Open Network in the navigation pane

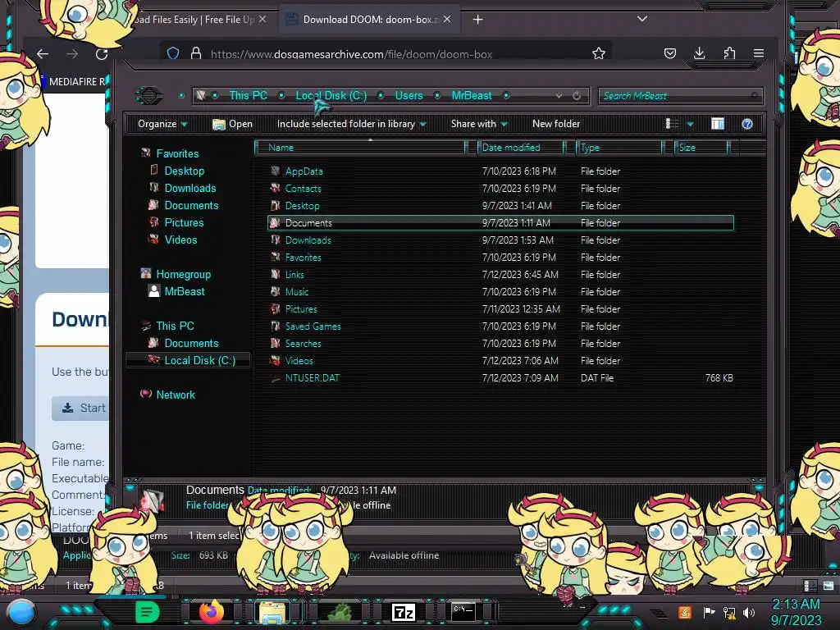pos(176,395)
